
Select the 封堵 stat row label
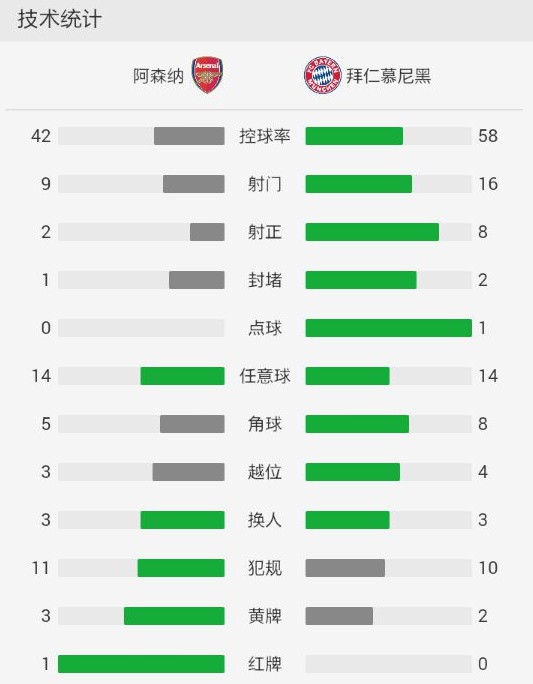(265, 280)
